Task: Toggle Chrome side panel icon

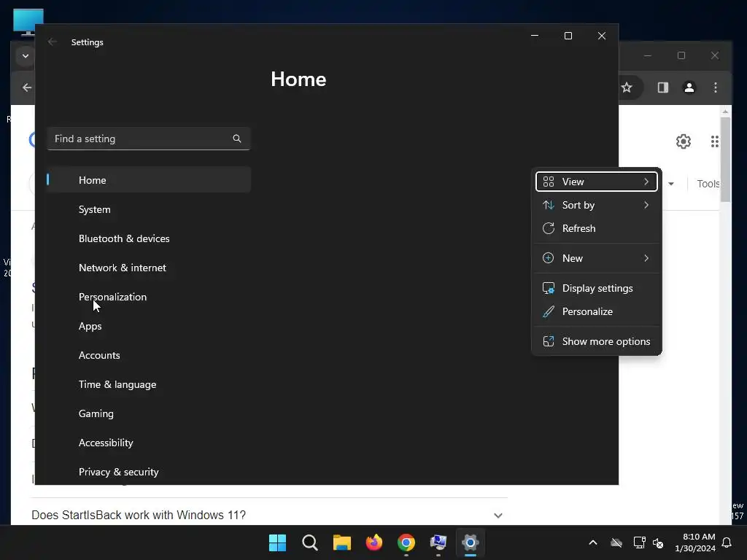Action: 663,87
